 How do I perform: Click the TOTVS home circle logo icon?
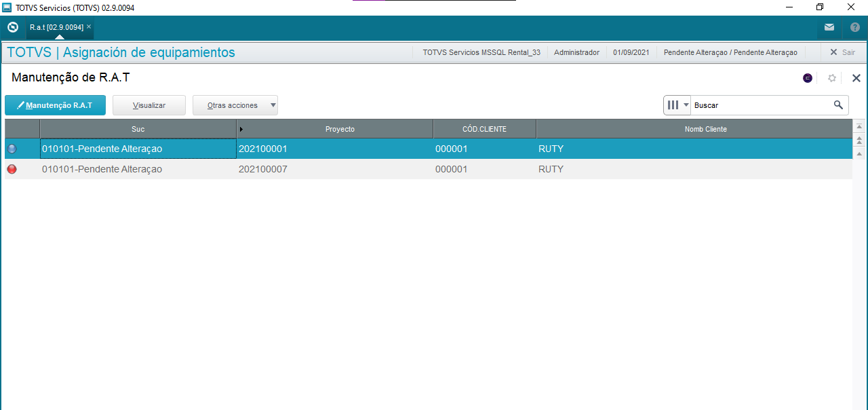[12, 27]
